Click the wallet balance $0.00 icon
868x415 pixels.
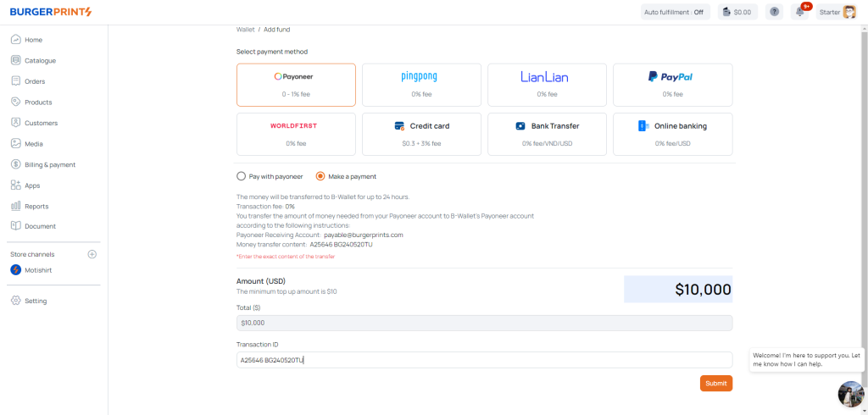coord(737,12)
